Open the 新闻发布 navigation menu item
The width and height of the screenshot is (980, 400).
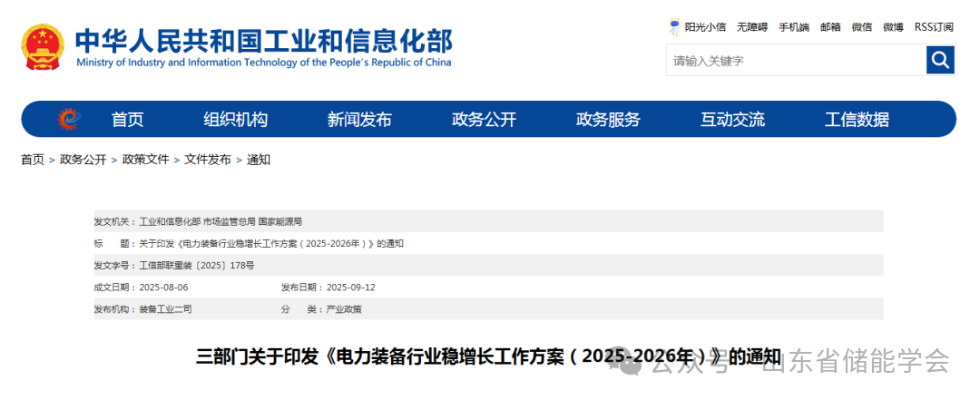coord(359,120)
